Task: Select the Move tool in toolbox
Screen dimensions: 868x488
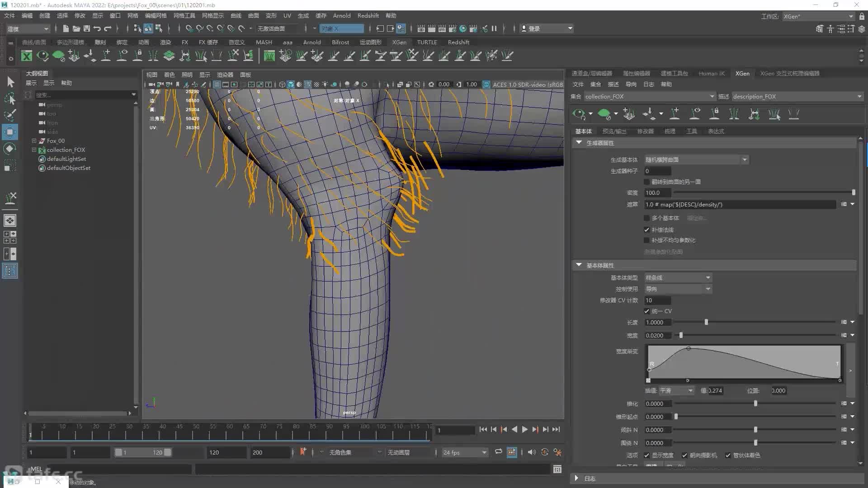Action: pos(10,132)
